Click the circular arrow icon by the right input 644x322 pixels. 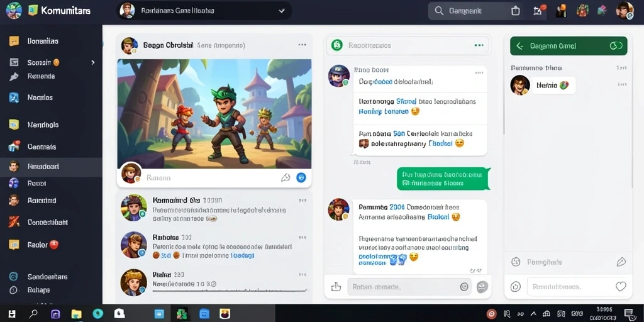516,287
